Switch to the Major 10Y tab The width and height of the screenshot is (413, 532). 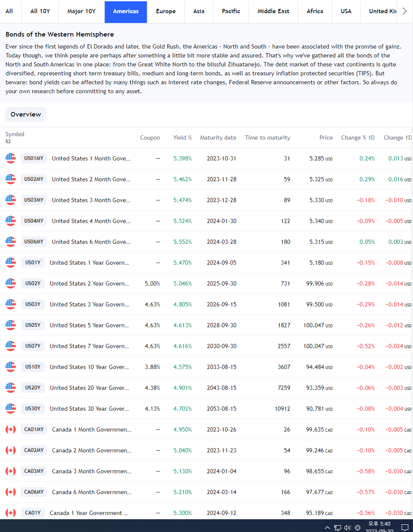tap(81, 11)
